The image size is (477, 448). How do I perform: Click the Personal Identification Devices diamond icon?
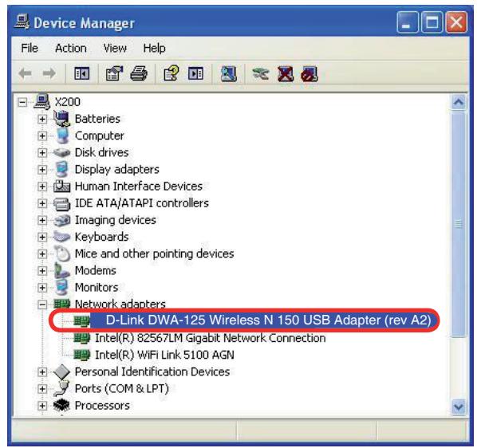click(x=61, y=371)
